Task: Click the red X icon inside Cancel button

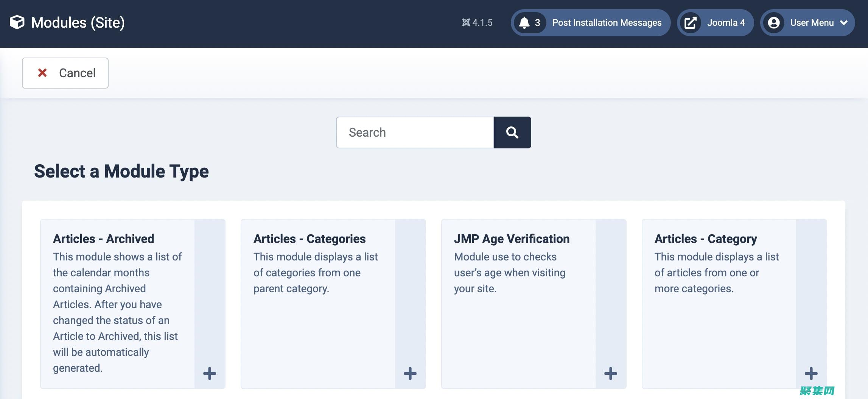Action: click(43, 72)
